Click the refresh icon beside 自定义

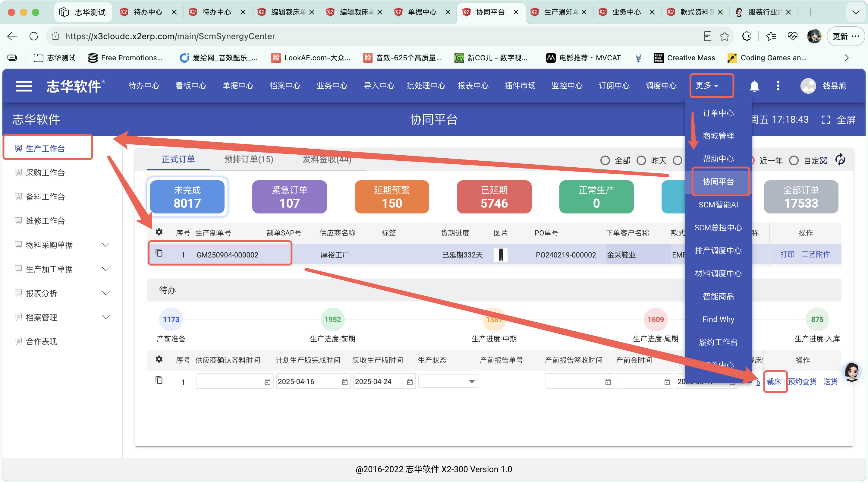tap(840, 160)
